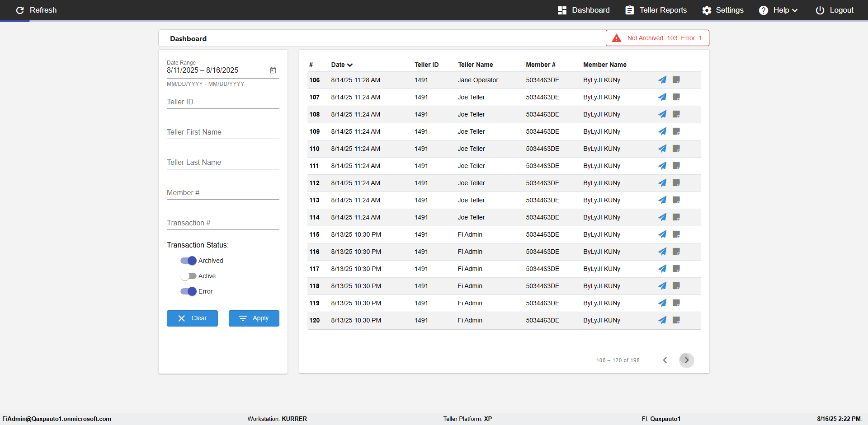Click the Refresh icon in top bar
Viewport: 868px width, 425px height.
20,10
